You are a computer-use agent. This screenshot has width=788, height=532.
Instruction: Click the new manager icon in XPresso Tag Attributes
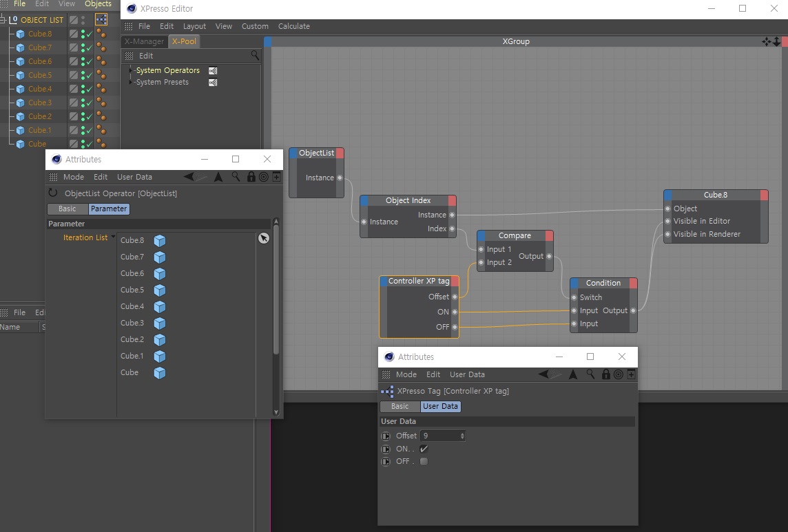click(631, 374)
